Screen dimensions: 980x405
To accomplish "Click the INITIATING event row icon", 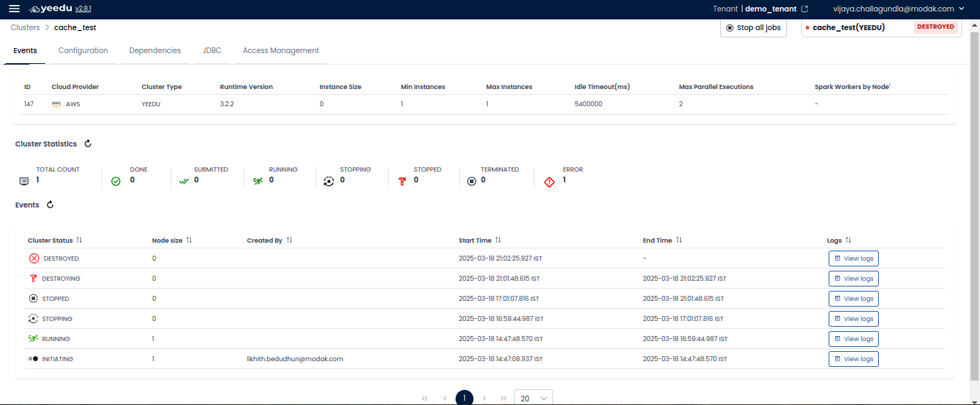I will coord(33,359).
